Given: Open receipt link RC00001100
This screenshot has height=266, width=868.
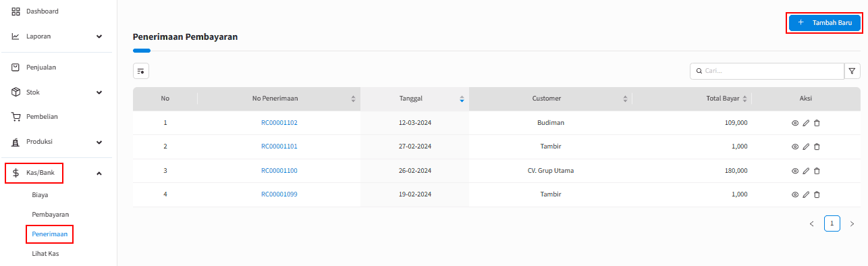Looking at the screenshot, I should 279,171.
